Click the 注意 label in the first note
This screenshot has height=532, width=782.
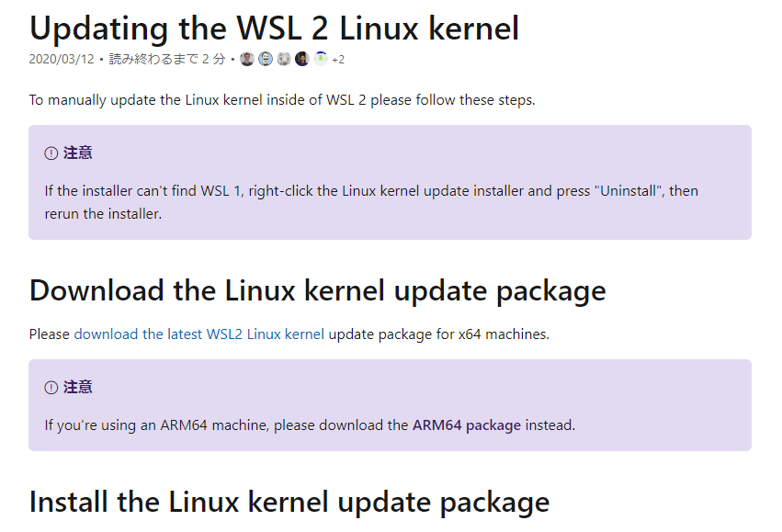(x=78, y=153)
